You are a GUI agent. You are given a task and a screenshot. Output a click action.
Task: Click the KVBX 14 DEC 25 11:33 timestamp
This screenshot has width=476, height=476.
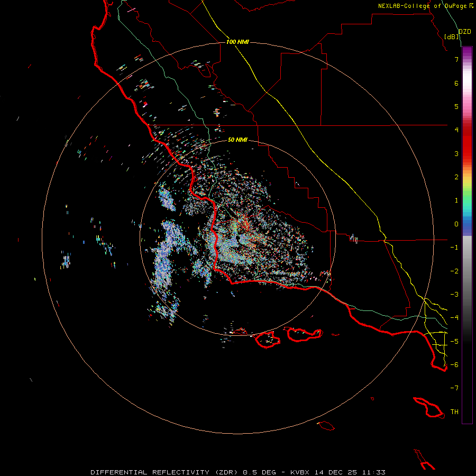pyautogui.click(x=338, y=472)
